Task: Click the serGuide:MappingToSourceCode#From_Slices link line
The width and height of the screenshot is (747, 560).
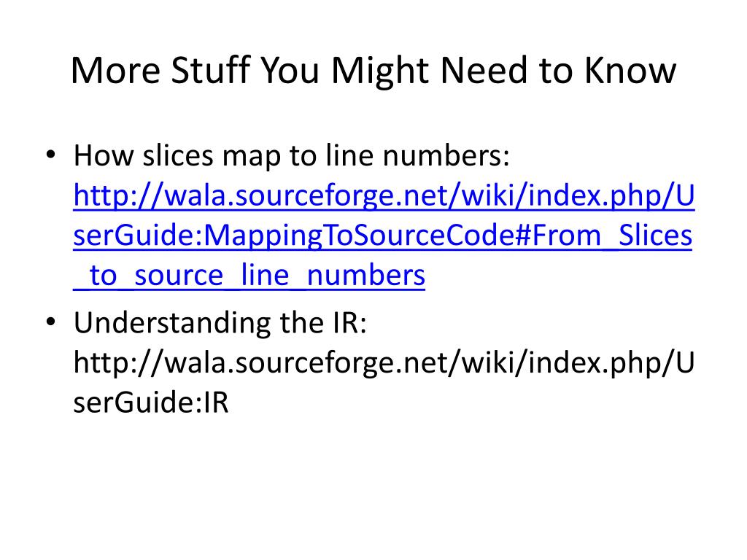Action: [x=382, y=236]
